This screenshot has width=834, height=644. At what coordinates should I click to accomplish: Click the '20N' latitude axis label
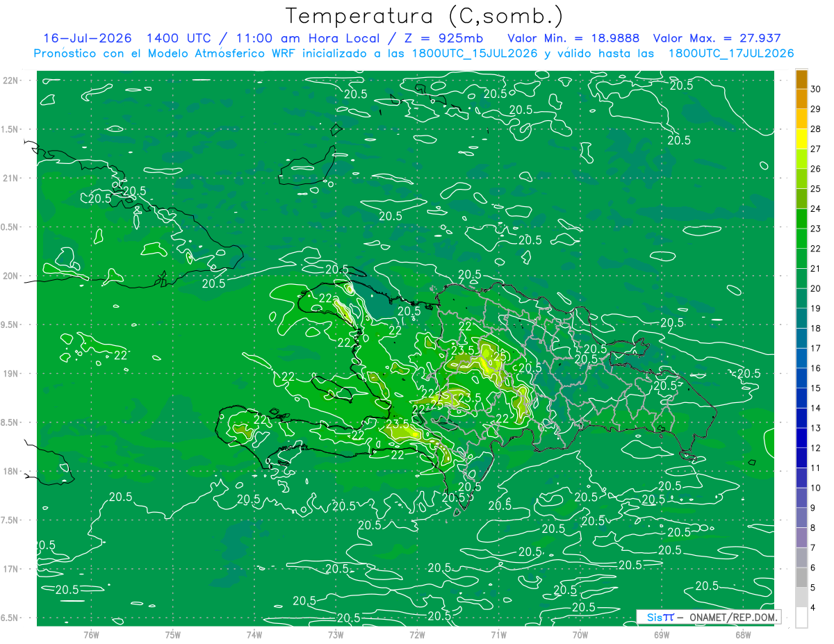click(x=11, y=276)
